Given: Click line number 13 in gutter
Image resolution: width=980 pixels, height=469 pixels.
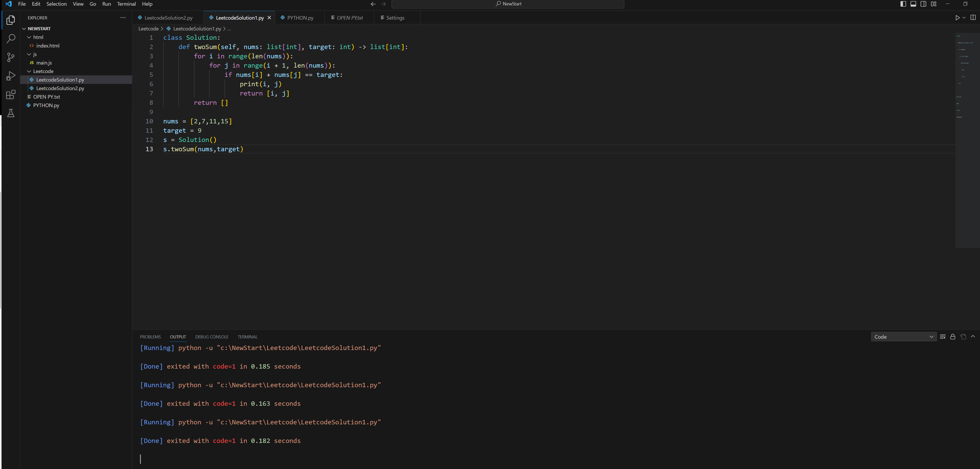Looking at the screenshot, I should coord(149,149).
